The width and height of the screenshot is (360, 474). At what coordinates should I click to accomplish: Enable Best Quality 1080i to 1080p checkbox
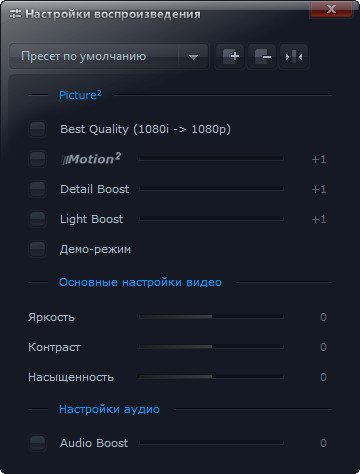[x=37, y=129]
